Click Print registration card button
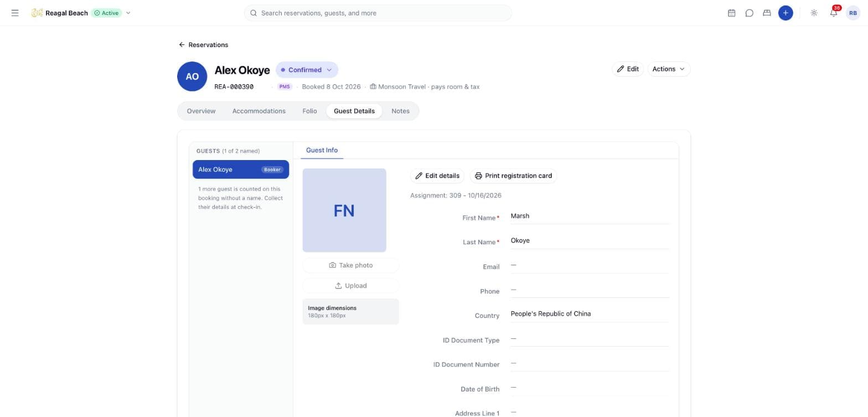This screenshot has width=868, height=417. tap(513, 176)
